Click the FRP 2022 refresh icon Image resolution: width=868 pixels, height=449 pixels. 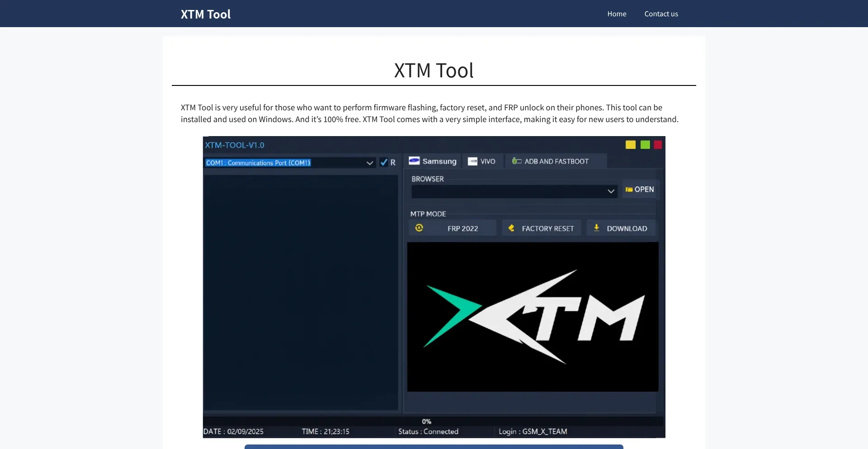(x=419, y=228)
